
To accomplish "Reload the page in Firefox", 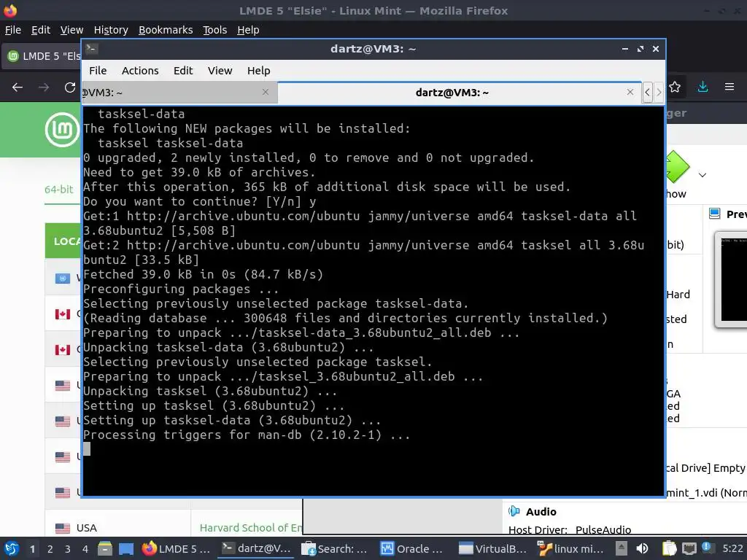I will [70, 87].
